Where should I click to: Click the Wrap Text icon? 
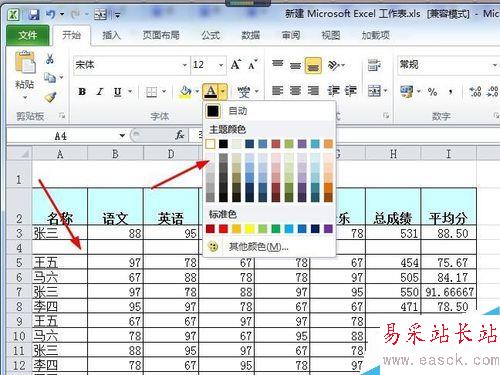[x=374, y=65]
